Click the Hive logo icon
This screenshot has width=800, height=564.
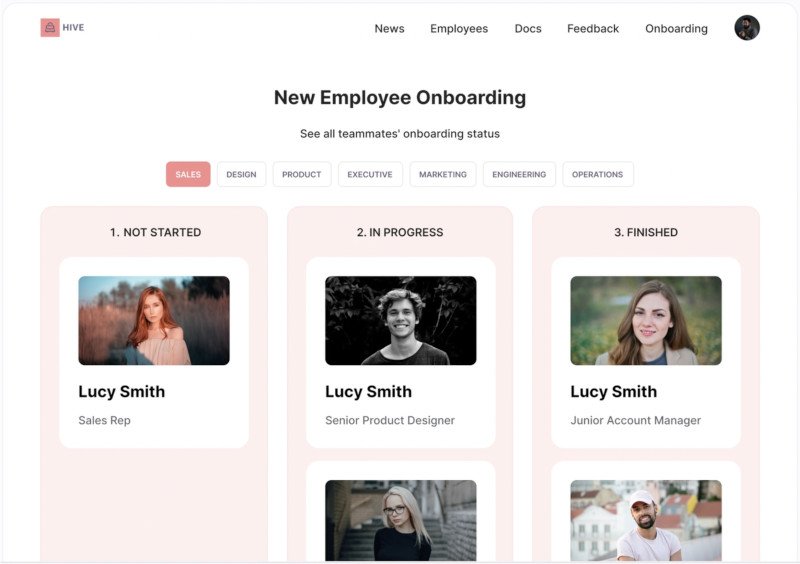(x=50, y=28)
